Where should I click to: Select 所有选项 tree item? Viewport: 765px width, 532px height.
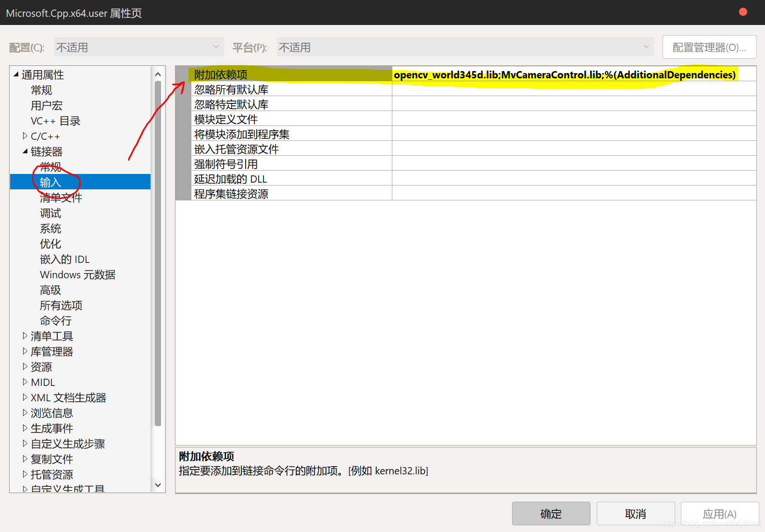click(61, 306)
